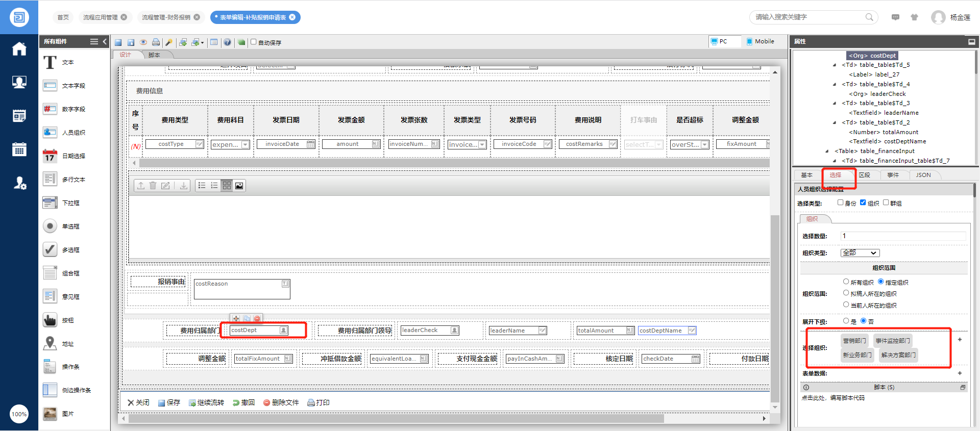Click the 选择数量 input field
This screenshot has width=980, height=431.
pyautogui.click(x=902, y=236)
